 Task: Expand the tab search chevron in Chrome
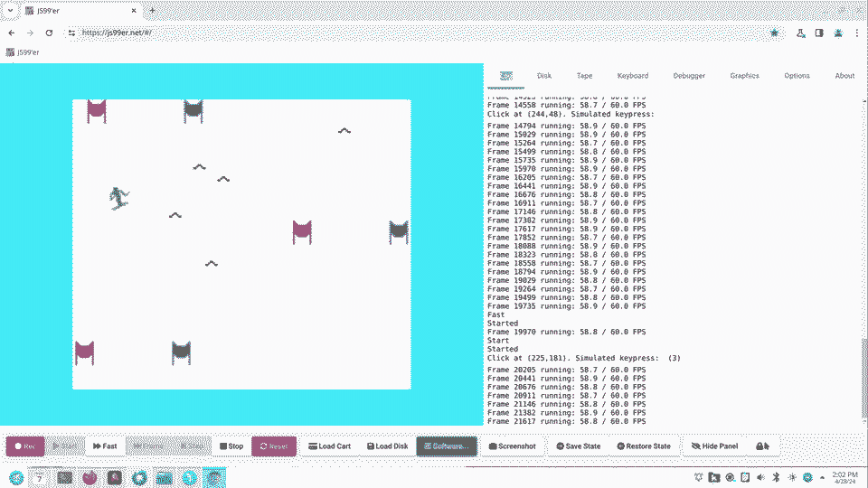pyautogui.click(x=9, y=10)
